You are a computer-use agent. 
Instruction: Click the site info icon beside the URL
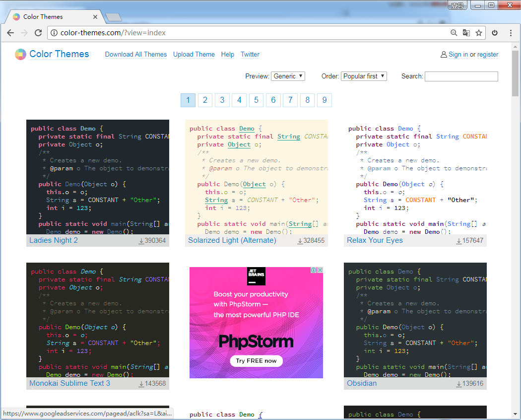point(54,33)
